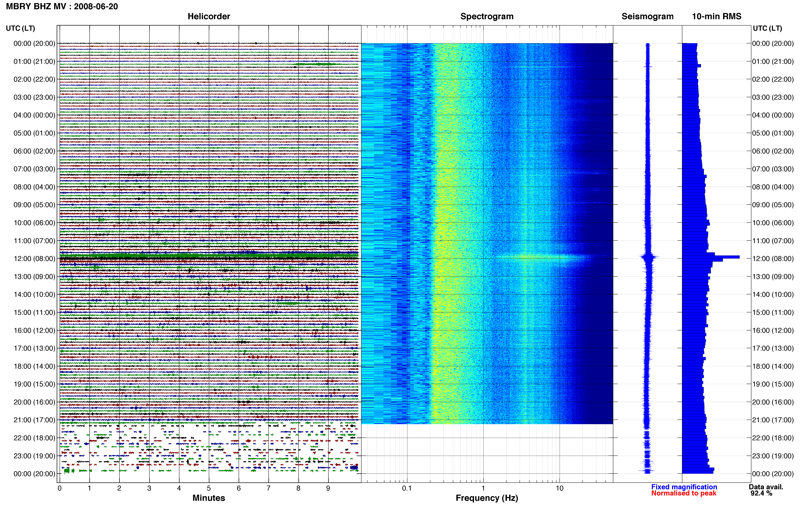The width and height of the screenshot is (812, 508).
Task: Click the tallest RMS bar near 12:00
Action: click(x=711, y=257)
